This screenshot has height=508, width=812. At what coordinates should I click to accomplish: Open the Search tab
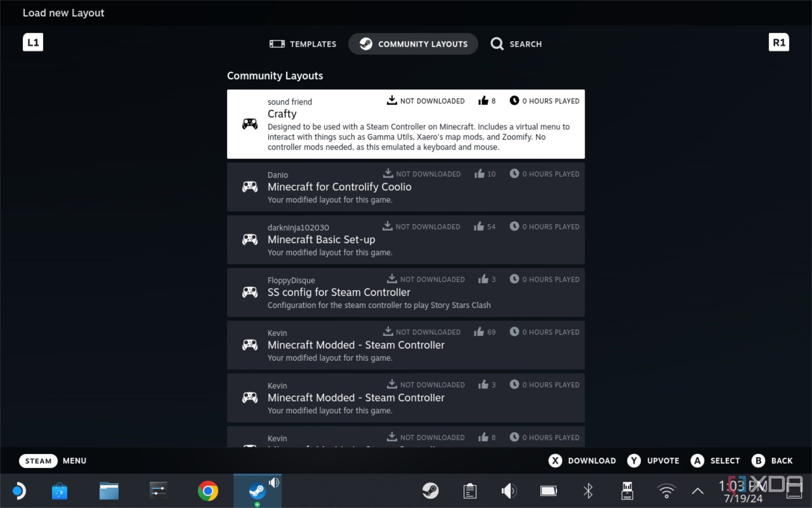(516, 44)
